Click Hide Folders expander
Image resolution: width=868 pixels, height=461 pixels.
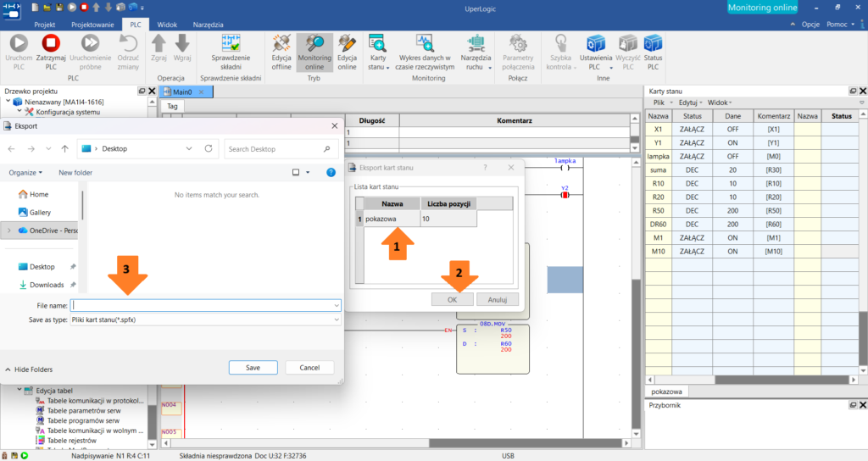[29, 369]
